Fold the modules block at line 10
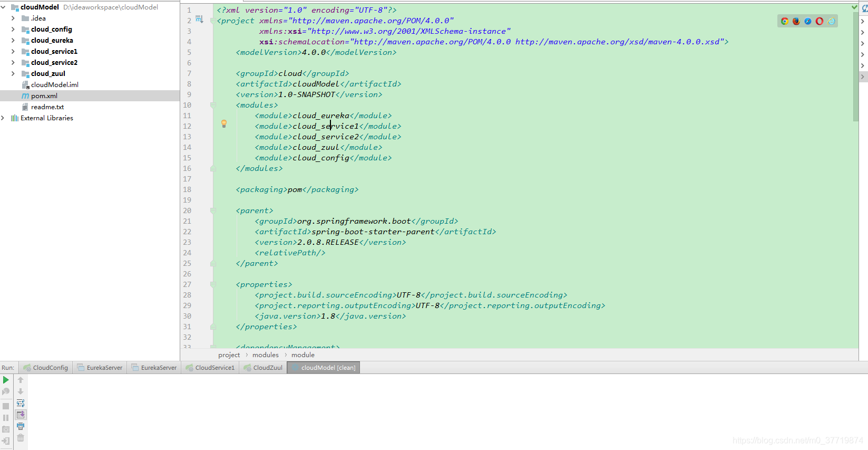This screenshot has width=868, height=450. 213,105
